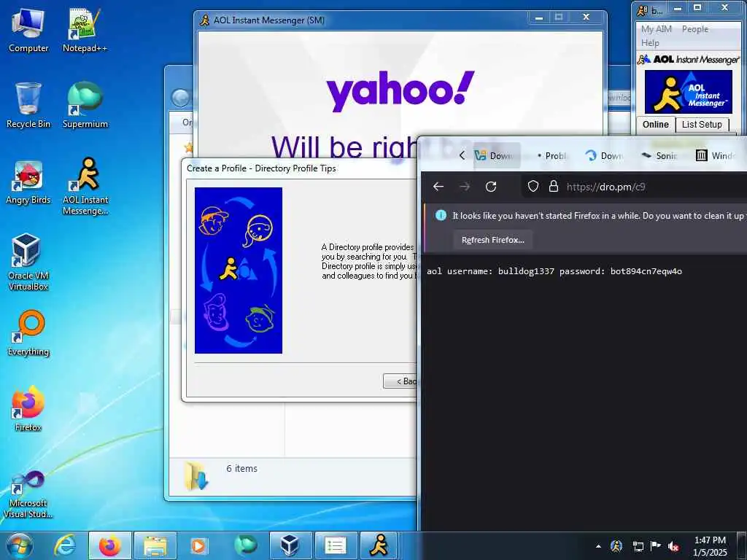Click the Explorer window back arrow

pyautogui.click(x=181, y=98)
